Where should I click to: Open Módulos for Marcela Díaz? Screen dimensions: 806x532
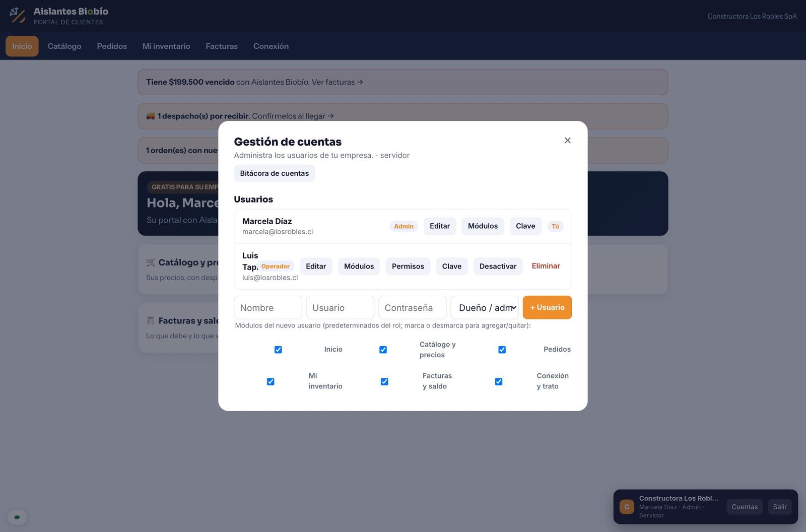pos(483,226)
